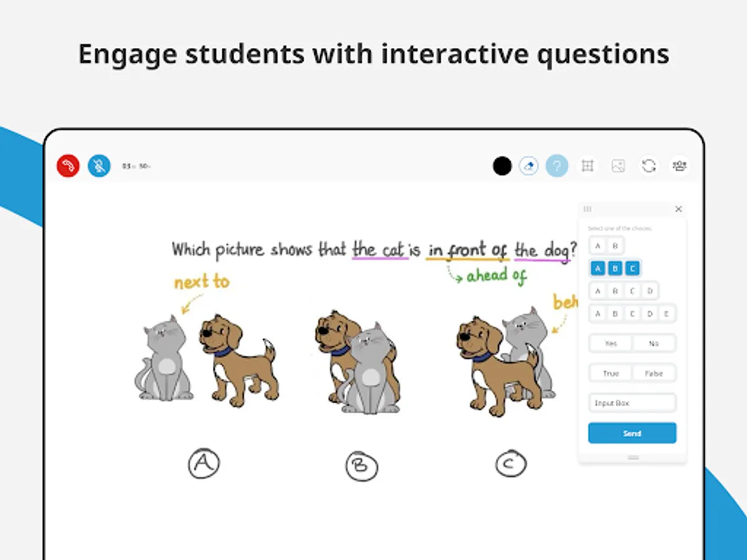Toggle the grid background icon
Screen dimensions: 747x560
(587, 166)
